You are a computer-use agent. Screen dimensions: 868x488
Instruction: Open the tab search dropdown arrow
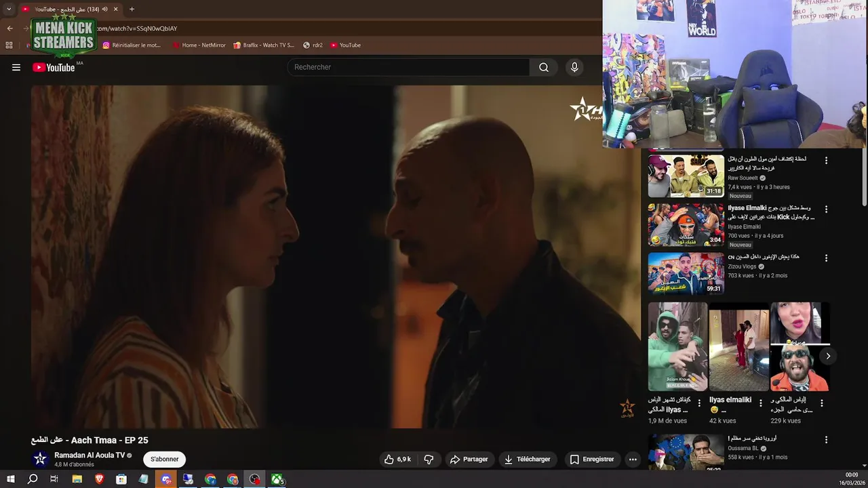[x=9, y=9]
